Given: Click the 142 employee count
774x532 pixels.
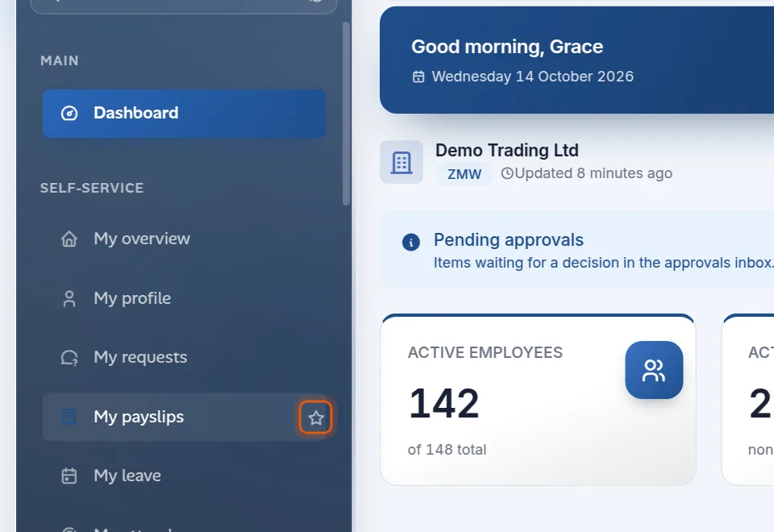Looking at the screenshot, I should point(444,403).
